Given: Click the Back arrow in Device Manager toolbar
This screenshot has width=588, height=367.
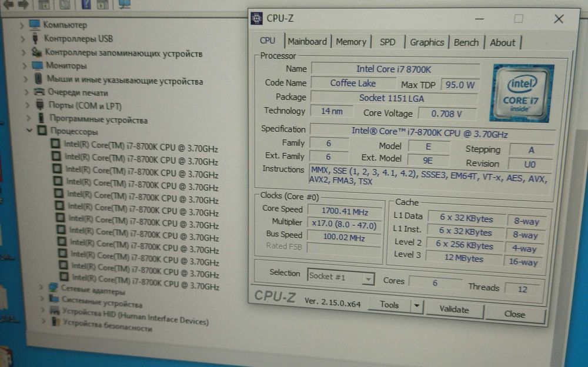Looking at the screenshot, I should (9, 4).
